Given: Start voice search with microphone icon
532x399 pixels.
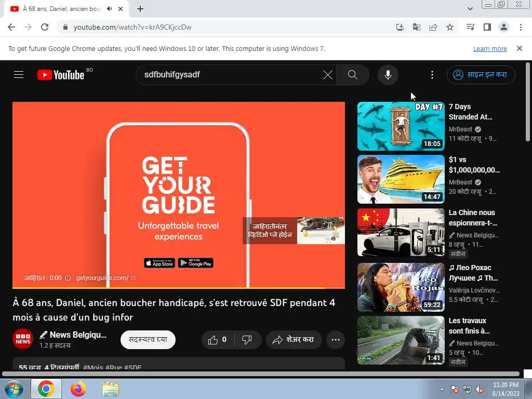Looking at the screenshot, I should tap(388, 75).
